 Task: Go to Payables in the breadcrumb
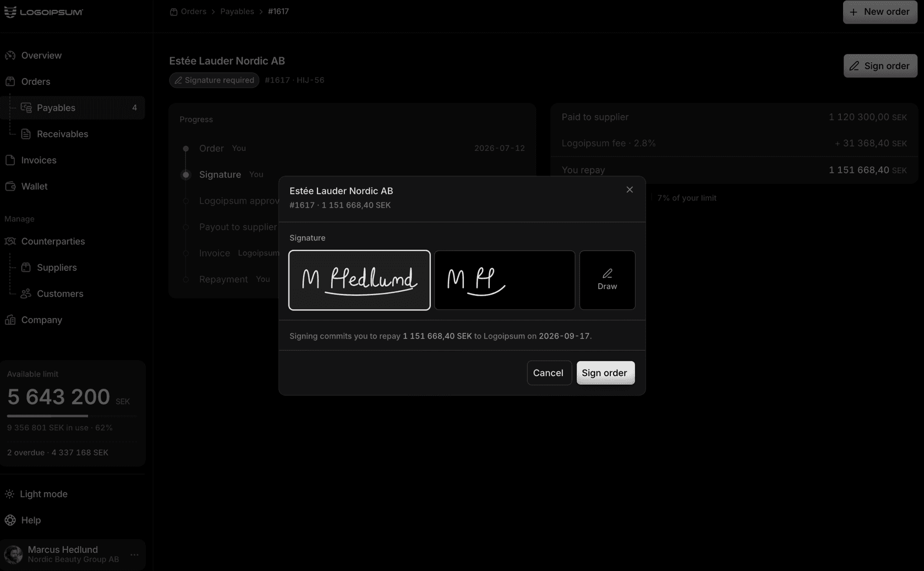(x=237, y=12)
